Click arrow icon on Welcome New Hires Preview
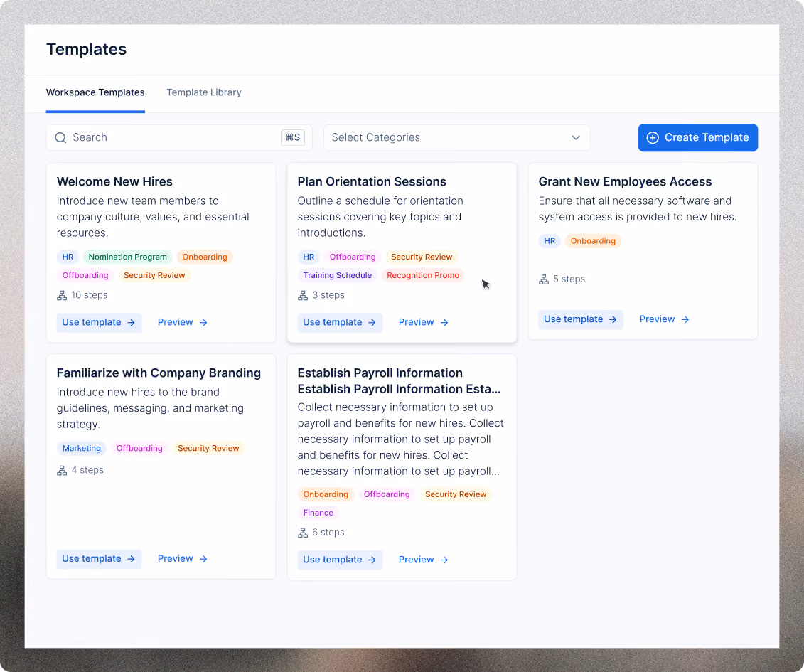 [x=203, y=323]
